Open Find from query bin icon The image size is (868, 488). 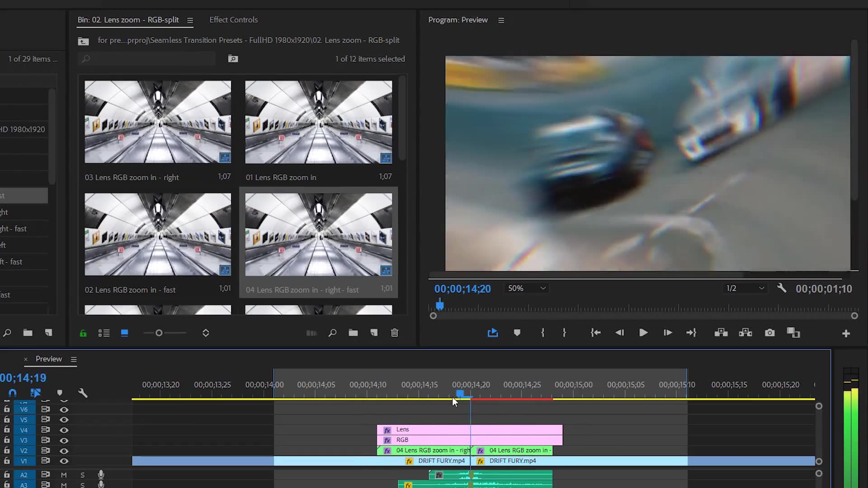tap(233, 59)
